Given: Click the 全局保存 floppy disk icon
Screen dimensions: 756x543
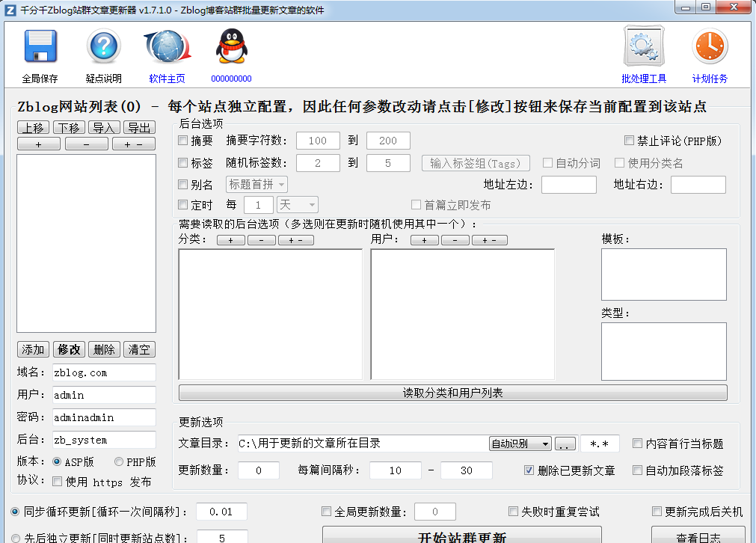Looking at the screenshot, I should (40, 46).
